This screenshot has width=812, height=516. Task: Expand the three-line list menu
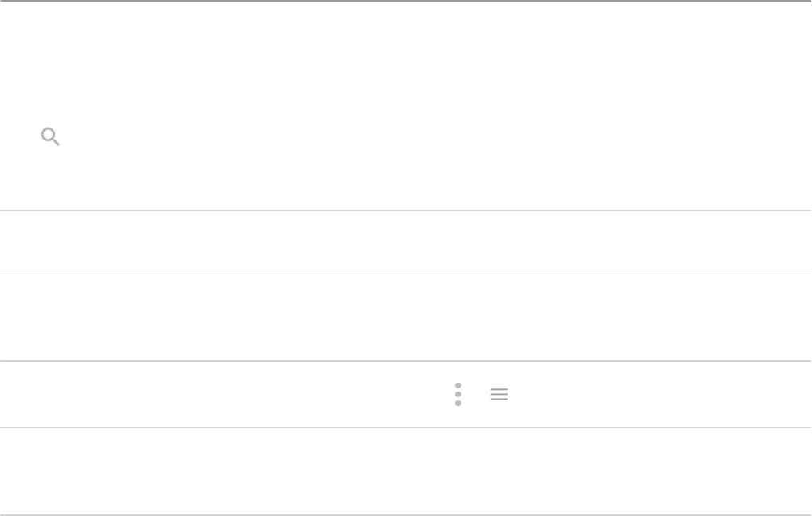pyautogui.click(x=499, y=394)
